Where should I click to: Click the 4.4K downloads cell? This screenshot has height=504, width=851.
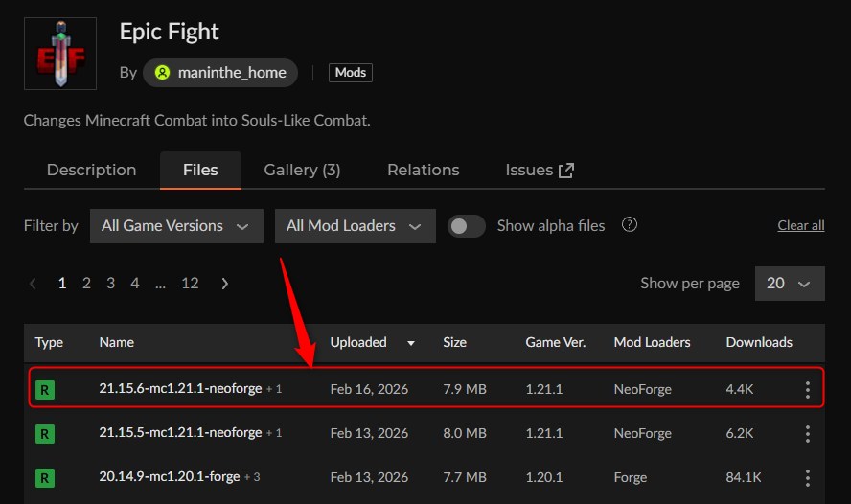pos(740,389)
